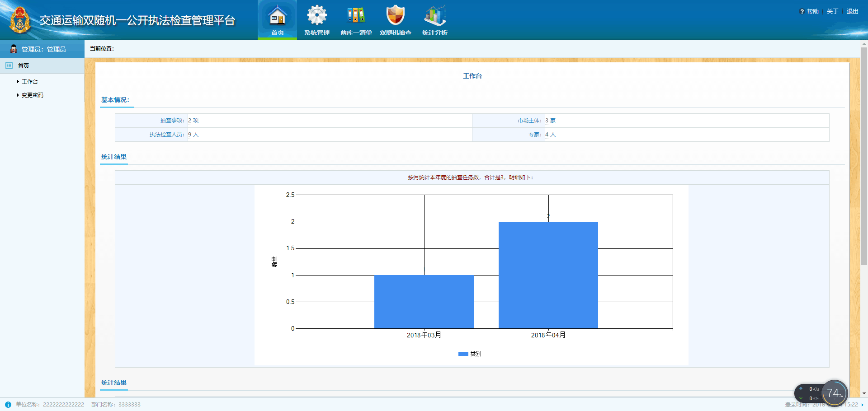868x411 pixels.
Task: Expand the 工作台 tree arrow
Action: pos(18,82)
